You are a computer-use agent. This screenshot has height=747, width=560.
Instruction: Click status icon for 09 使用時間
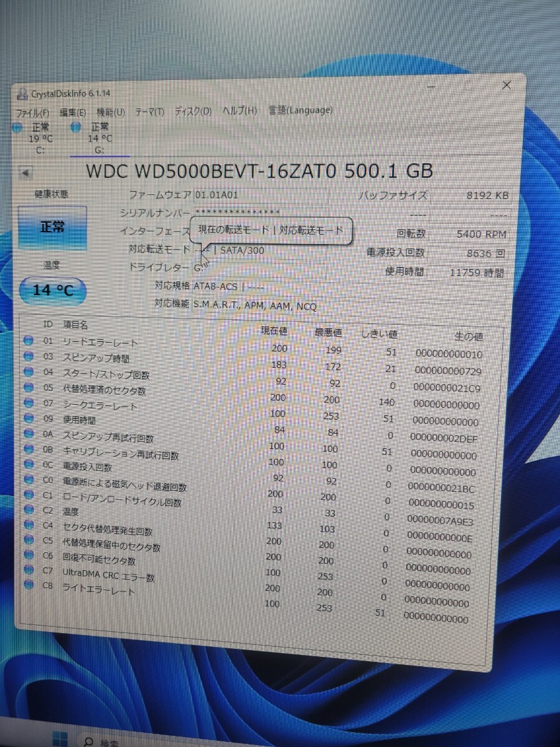(x=28, y=418)
